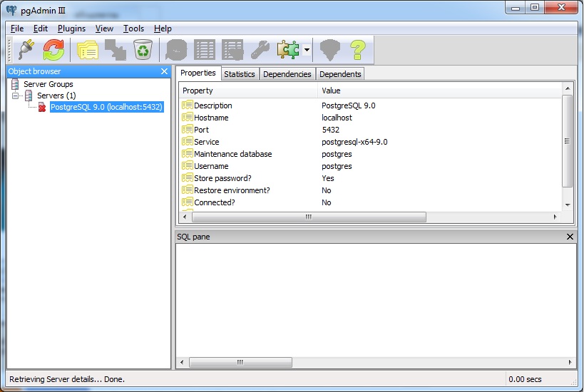Select the Port value 5432
584x392 pixels.
point(331,130)
